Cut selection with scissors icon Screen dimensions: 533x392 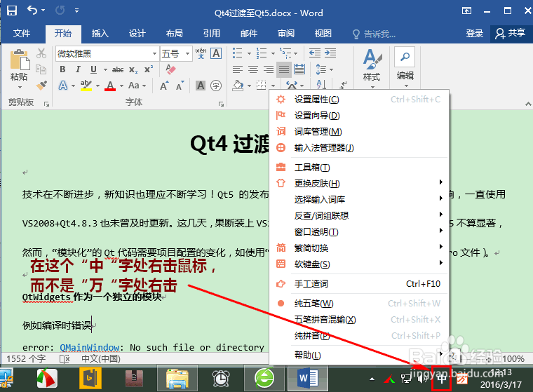41,53
